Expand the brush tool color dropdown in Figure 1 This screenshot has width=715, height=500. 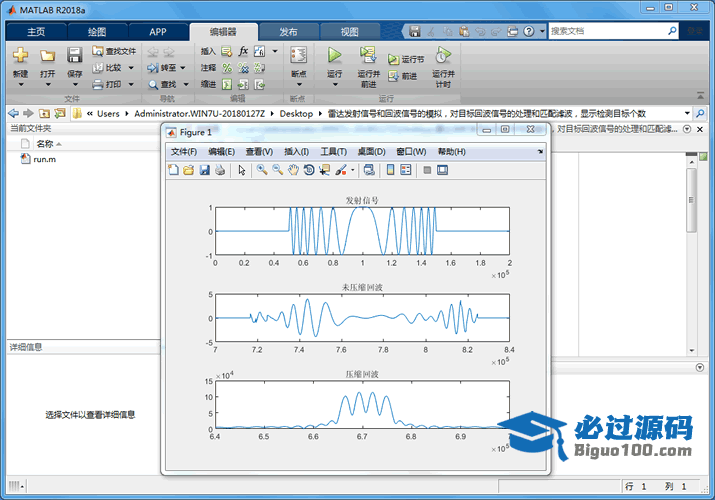click(x=352, y=170)
